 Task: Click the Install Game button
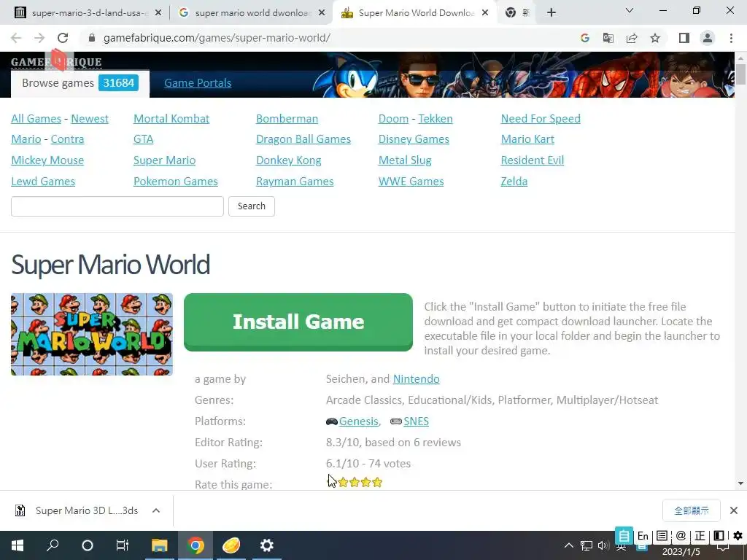click(298, 322)
